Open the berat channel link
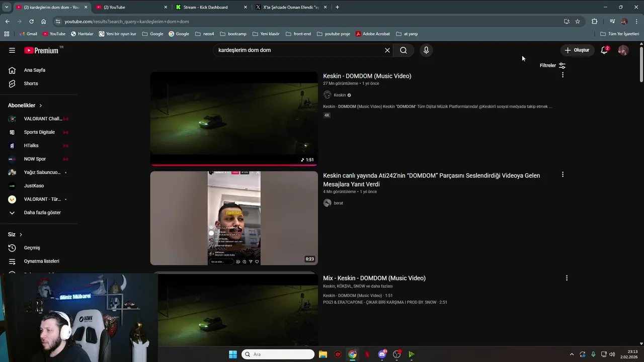This screenshot has height=362, width=644. [x=338, y=203]
